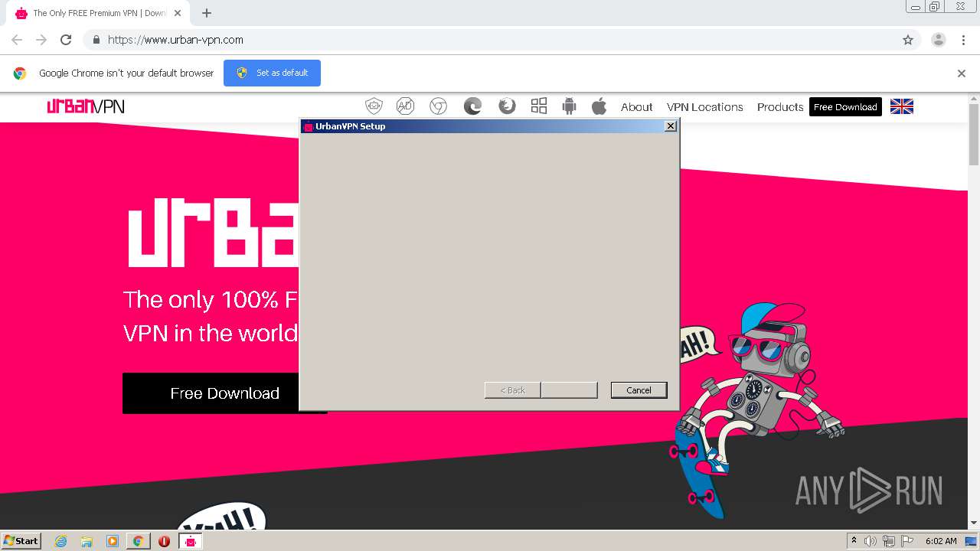Open volume control in system tray
The image size is (980, 551).
(871, 541)
